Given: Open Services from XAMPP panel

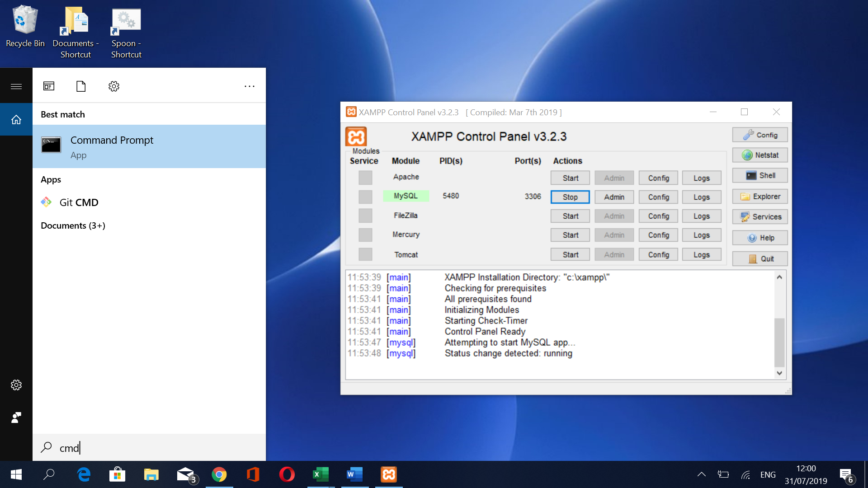Looking at the screenshot, I should pos(759,216).
